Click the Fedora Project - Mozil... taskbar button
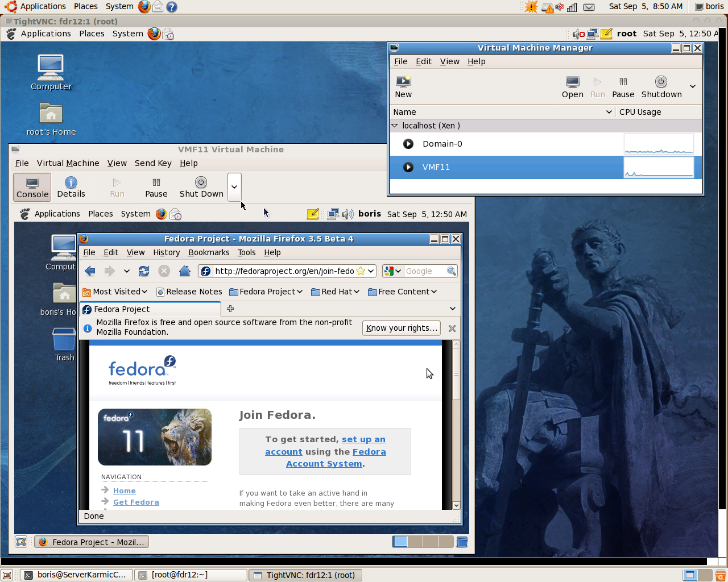This screenshot has width=728, height=582. [92, 542]
